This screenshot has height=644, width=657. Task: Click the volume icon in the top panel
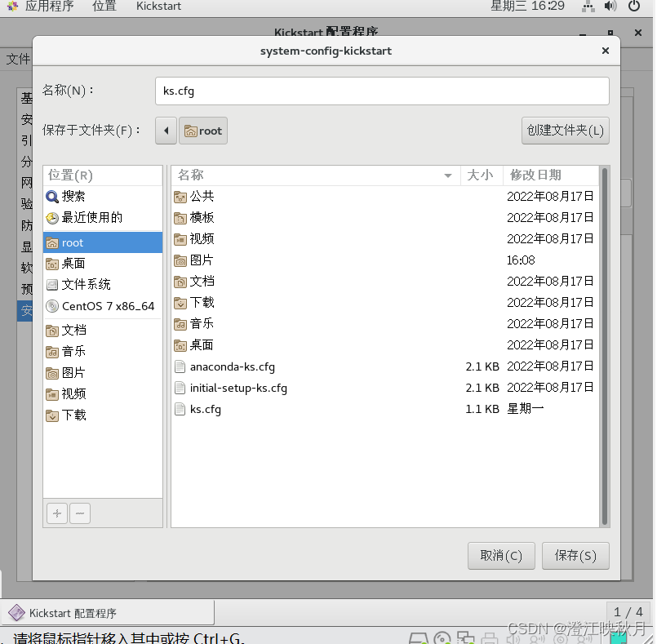click(610, 7)
